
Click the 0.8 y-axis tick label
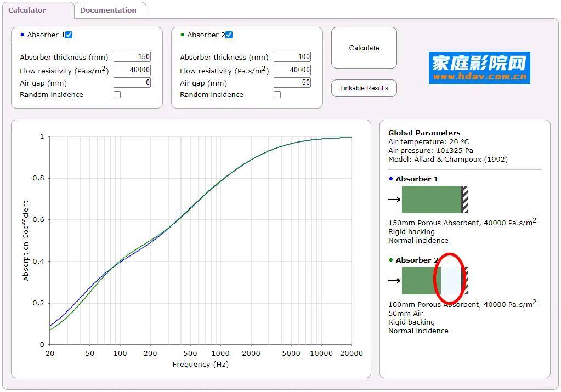coord(38,178)
